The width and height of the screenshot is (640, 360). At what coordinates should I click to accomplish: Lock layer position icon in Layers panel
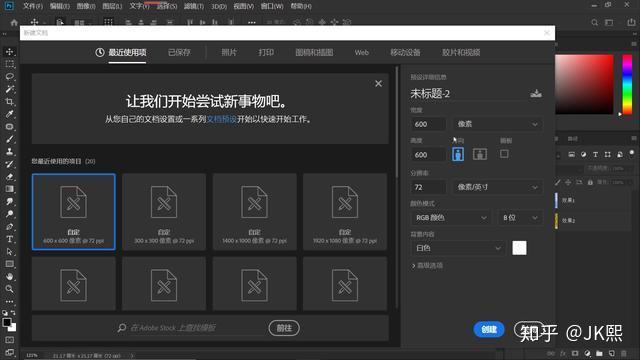click(x=568, y=182)
